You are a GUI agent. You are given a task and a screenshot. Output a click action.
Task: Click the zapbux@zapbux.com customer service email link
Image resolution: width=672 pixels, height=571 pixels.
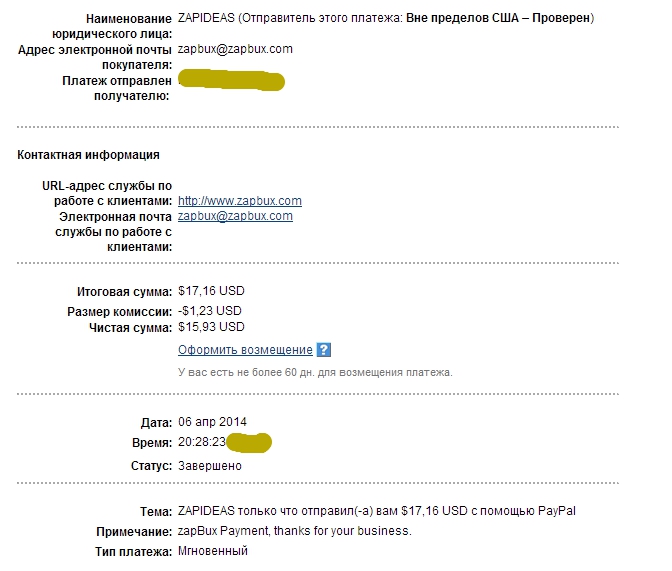pos(235,216)
